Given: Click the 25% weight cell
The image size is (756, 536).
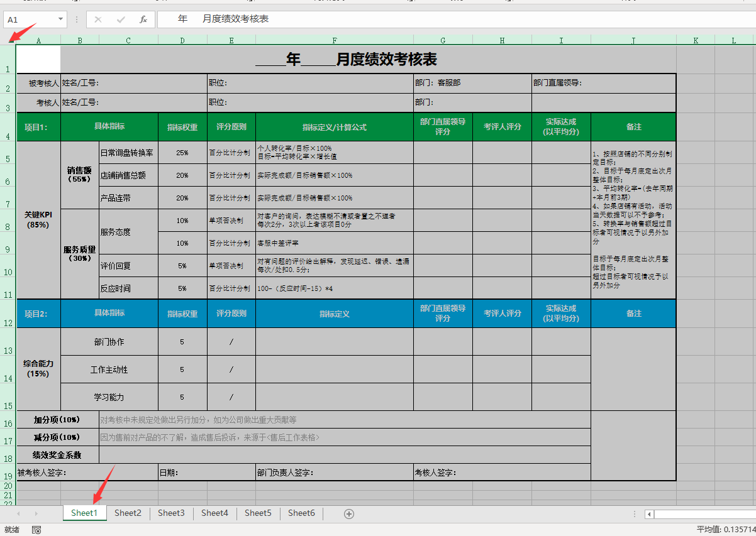Looking at the screenshot, I should (x=182, y=153).
